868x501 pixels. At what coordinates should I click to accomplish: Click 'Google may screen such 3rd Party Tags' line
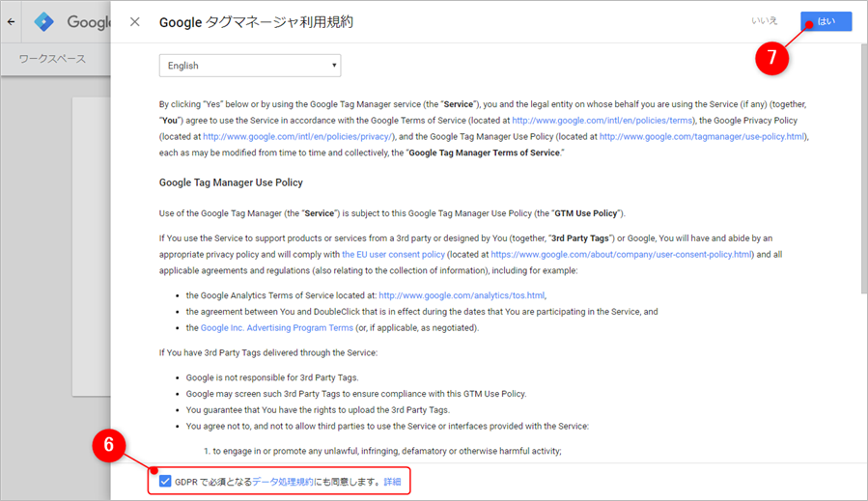(x=356, y=394)
